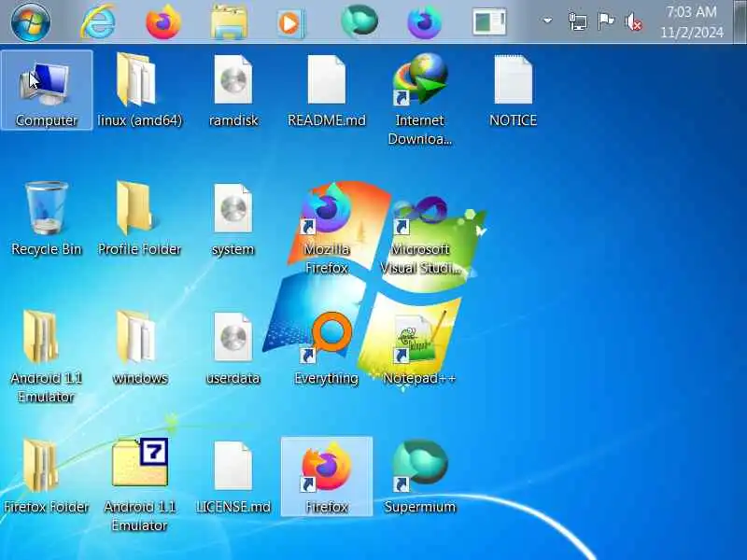Select the Recycle Bin
The image size is (747, 560).
(46, 219)
